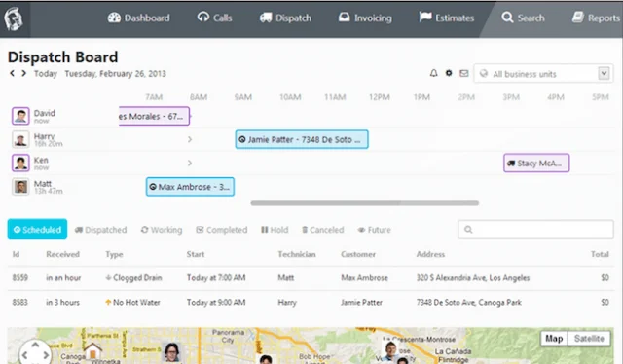623x364 pixels.
Task: Open the All business units dropdown
Action: click(543, 74)
